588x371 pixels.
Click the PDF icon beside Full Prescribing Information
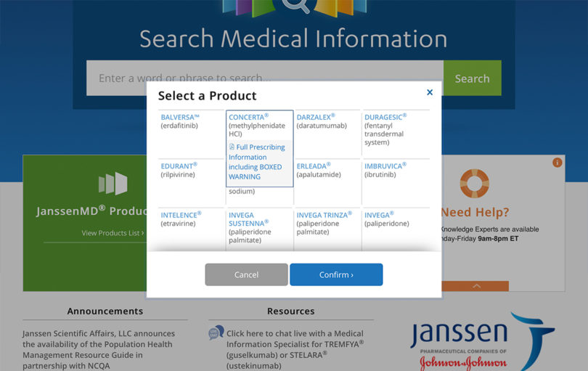point(232,147)
